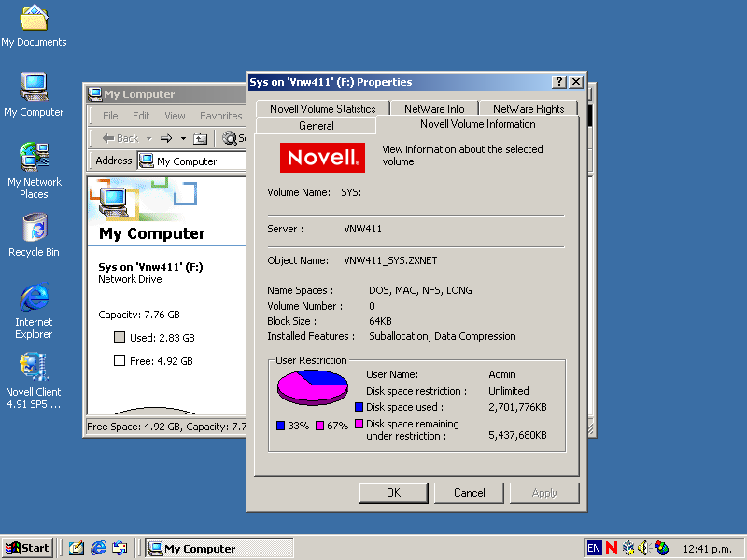Click object name VNW411_SYS.ZXNET
Image resolution: width=747 pixels, height=560 pixels.
[x=390, y=260]
